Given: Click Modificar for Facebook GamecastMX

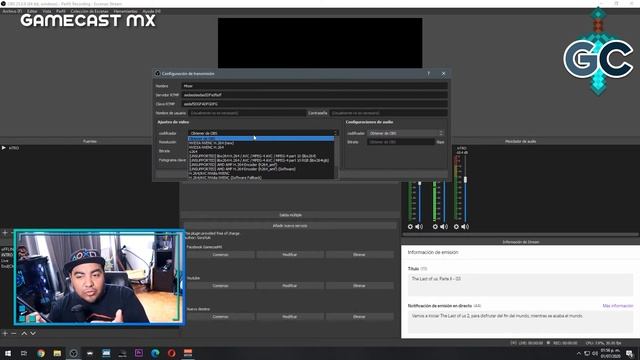Looking at the screenshot, I should pos(290,255).
